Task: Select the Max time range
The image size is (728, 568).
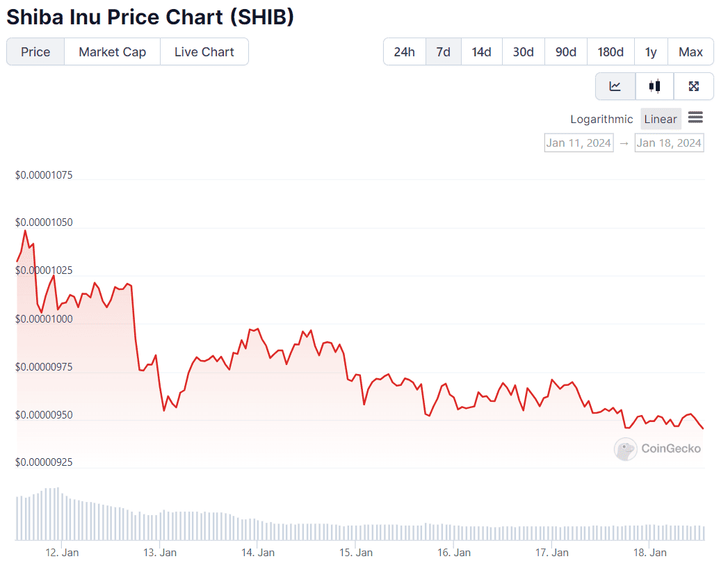Action: pyautogui.click(x=690, y=51)
